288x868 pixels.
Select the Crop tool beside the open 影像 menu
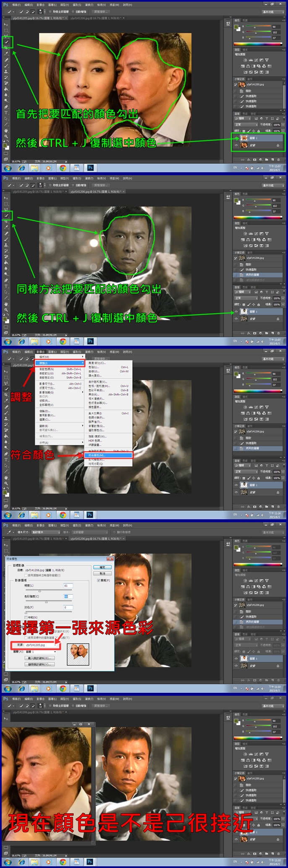tap(6, 395)
